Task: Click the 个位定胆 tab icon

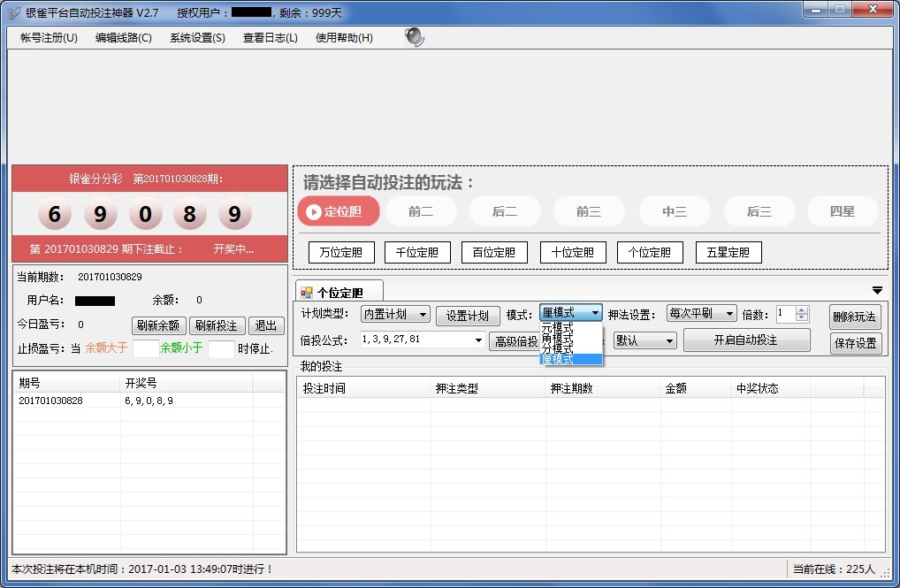Action: click(307, 293)
